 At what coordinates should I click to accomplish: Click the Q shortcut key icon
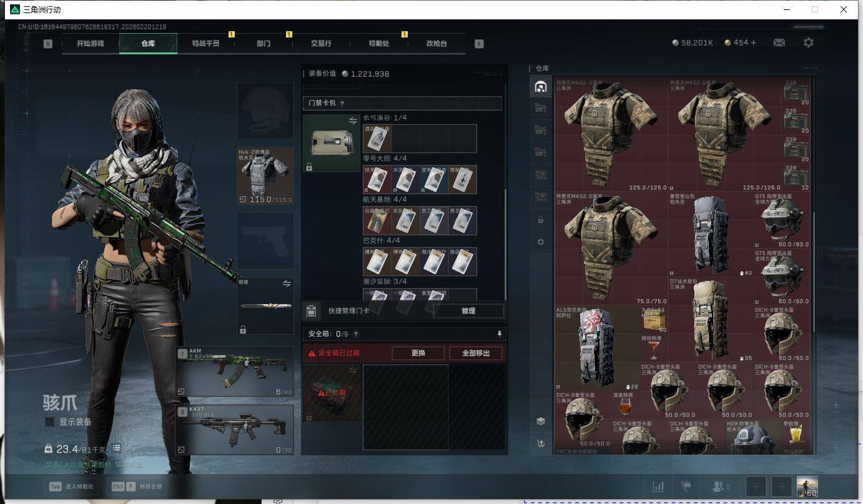(x=48, y=44)
